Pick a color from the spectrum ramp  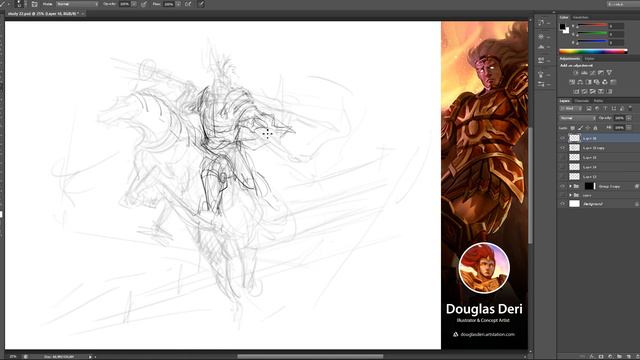(x=593, y=51)
